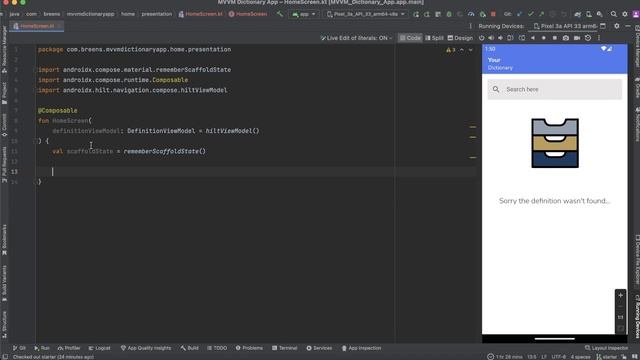Open the Device Manager toolbar icon
Image resolution: width=640 pixels, height=360 pixels.
589,14
